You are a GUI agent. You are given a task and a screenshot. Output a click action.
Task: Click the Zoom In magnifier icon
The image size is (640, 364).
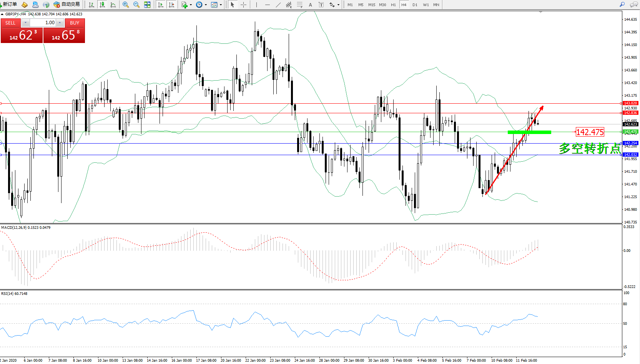pos(126,5)
